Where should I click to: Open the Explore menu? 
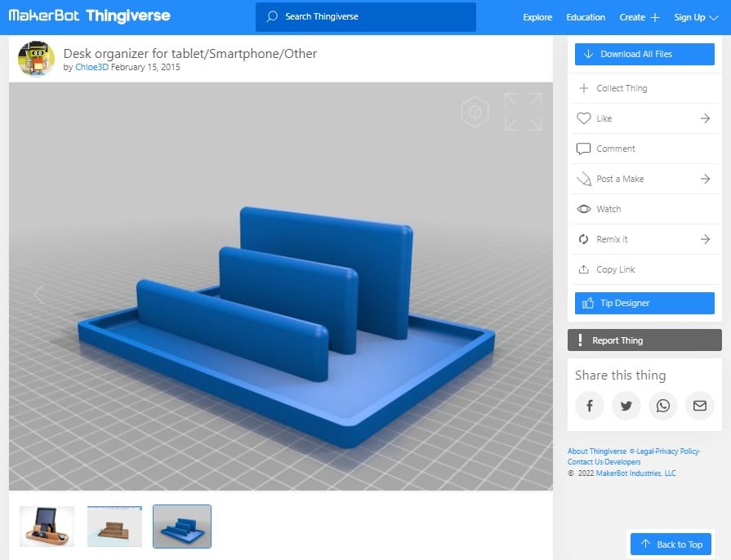point(537,16)
